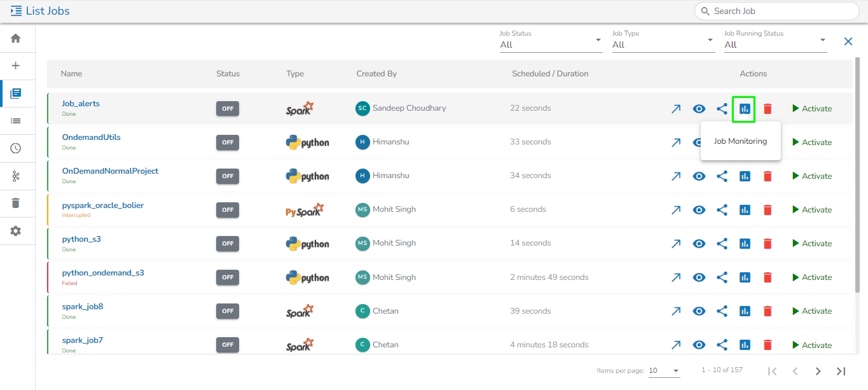Viewport: 868px width, 390px height.
Task: View OnDemandNormalProject with the eye icon
Action: (x=699, y=176)
